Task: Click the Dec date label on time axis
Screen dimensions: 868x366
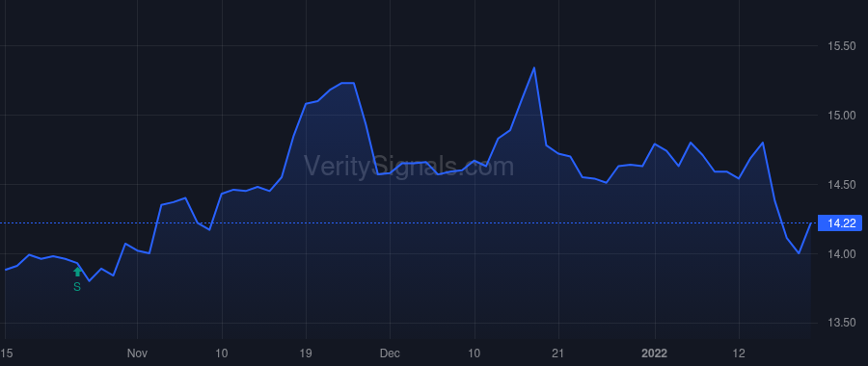Action: pyautogui.click(x=391, y=353)
